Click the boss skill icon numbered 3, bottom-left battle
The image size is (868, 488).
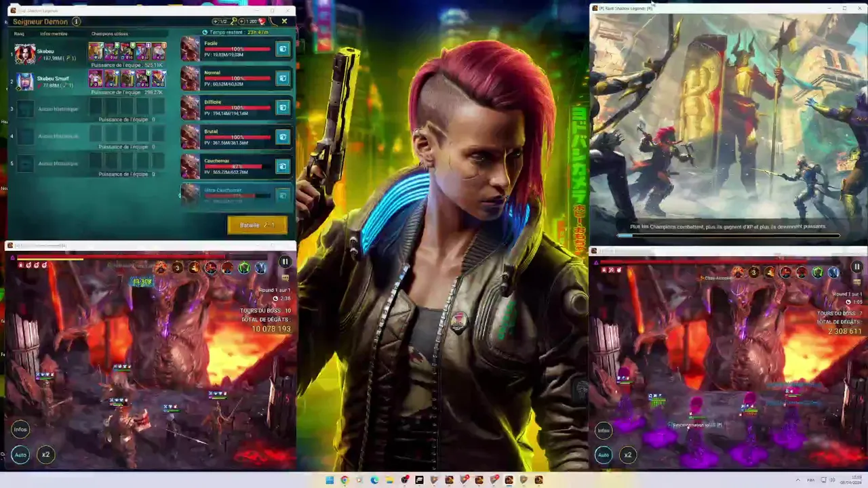pyautogui.click(x=177, y=268)
